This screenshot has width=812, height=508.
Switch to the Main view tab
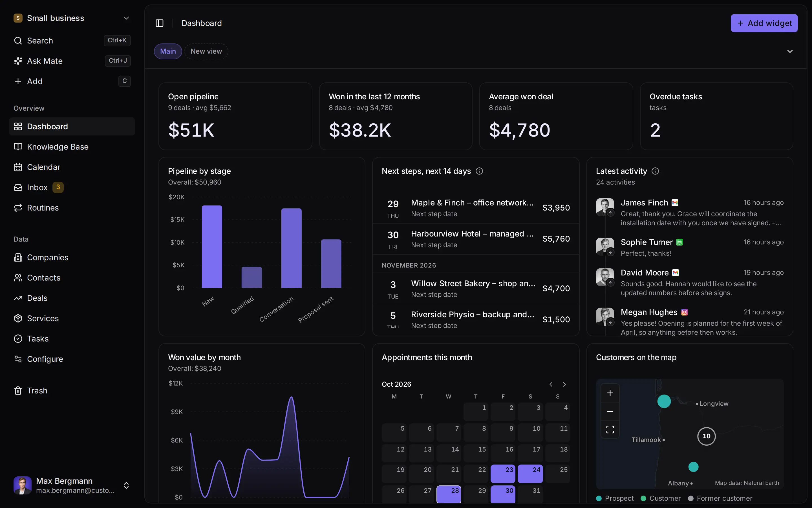[168, 51]
